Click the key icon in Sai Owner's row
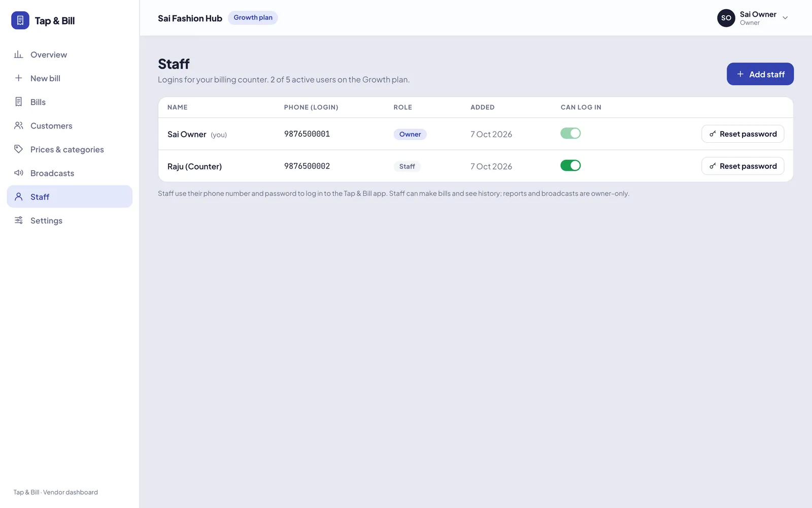Screen dimensions: 812x508 pos(713,134)
